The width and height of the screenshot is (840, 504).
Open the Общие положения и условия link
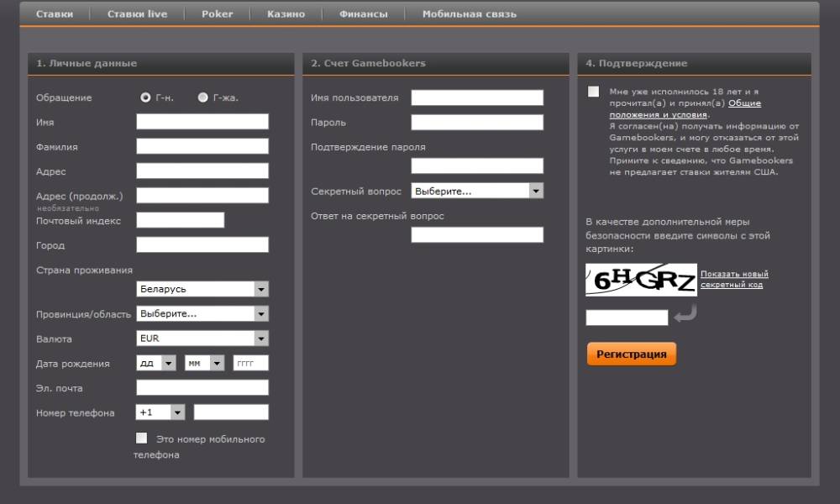[685, 108]
